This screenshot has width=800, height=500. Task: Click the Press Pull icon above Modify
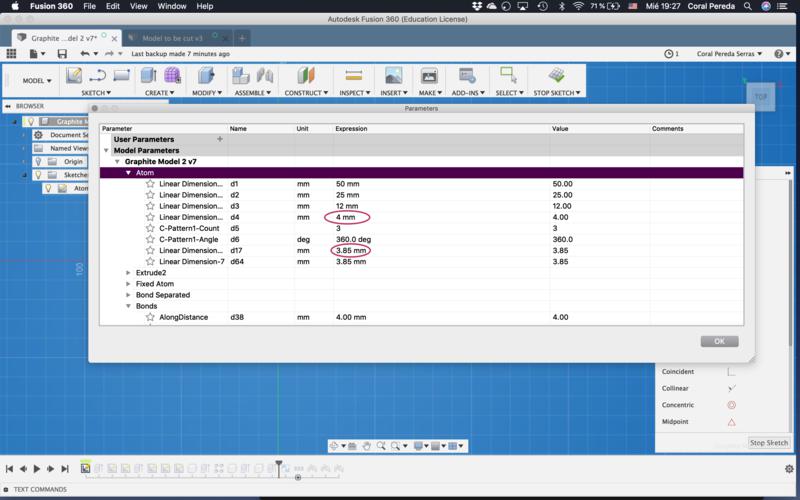tap(206, 76)
